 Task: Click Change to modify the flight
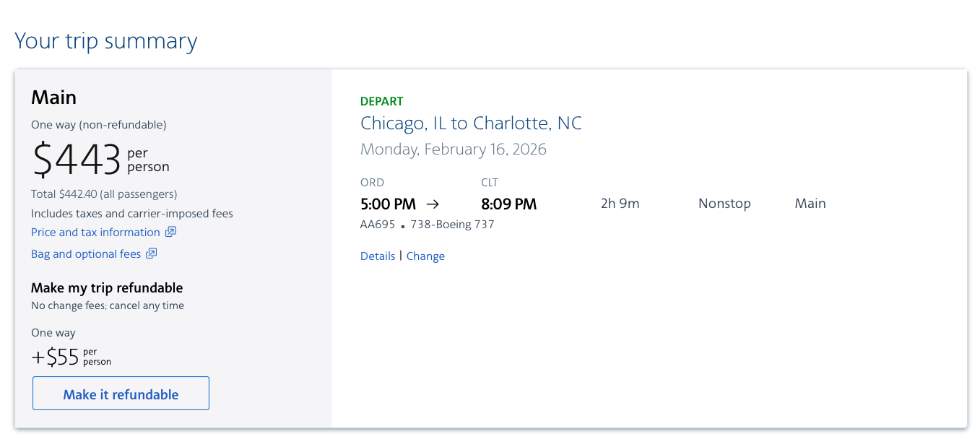(425, 256)
